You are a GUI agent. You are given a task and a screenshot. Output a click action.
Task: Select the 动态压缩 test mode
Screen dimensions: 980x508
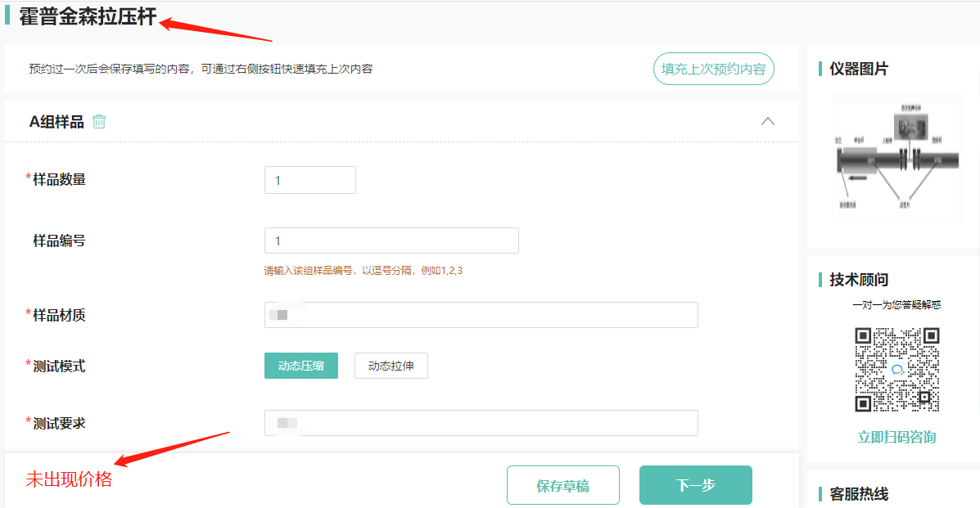tap(300, 366)
